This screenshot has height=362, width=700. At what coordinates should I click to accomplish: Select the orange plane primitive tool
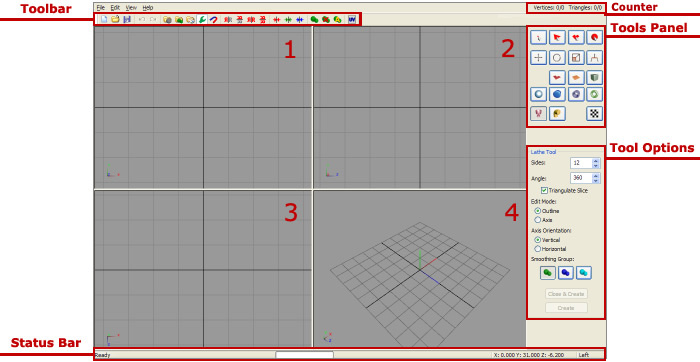click(576, 77)
